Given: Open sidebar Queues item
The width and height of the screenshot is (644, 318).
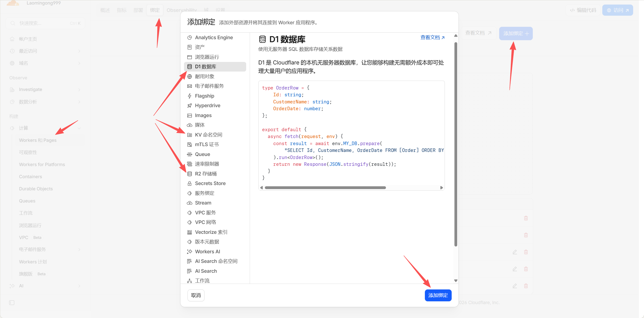Looking at the screenshot, I should 27,201.
